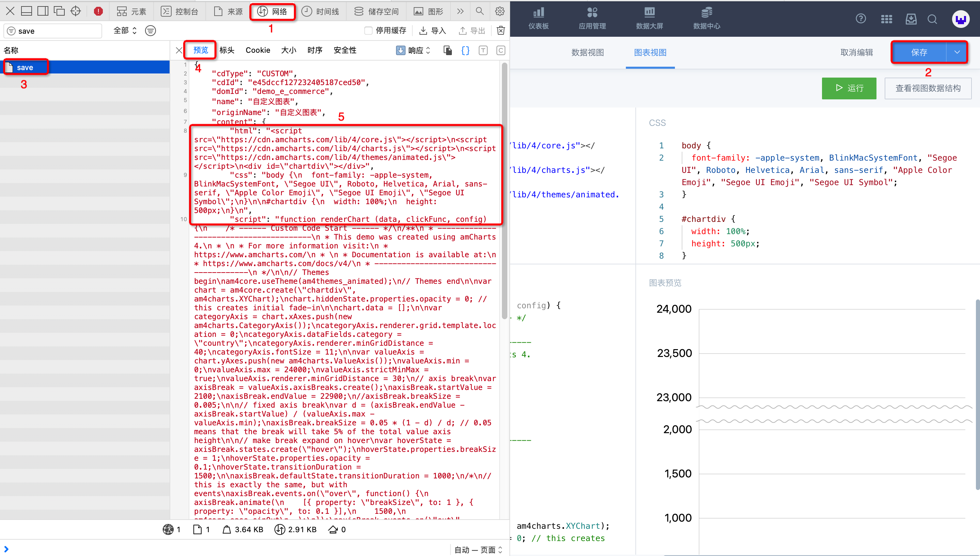Toggle pretty print braces icon
980x556 pixels.
point(465,50)
